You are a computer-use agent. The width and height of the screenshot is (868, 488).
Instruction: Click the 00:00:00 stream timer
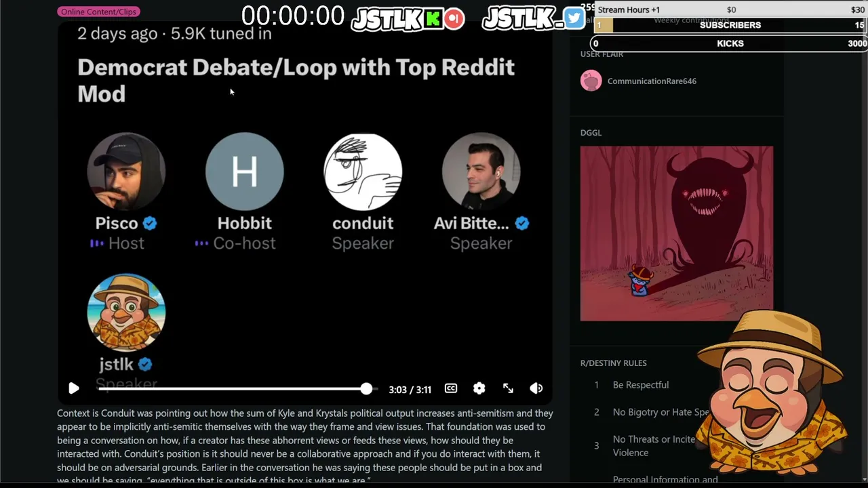[x=293, y=16]
